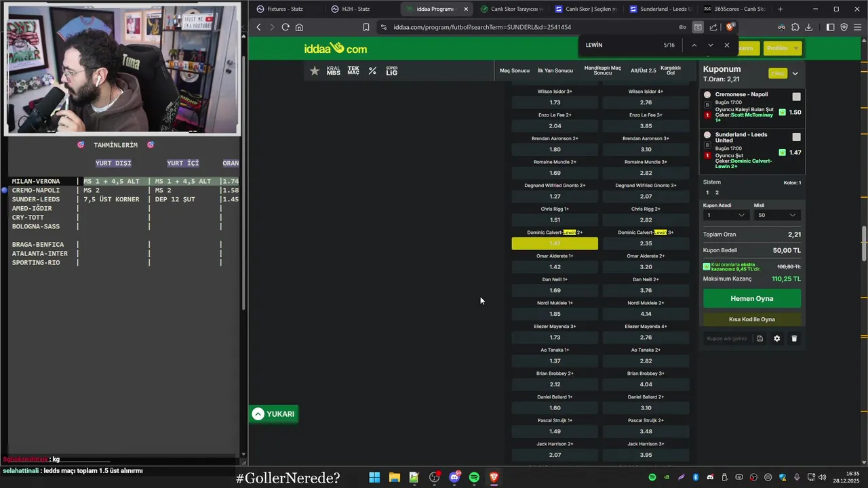Image resolution: width=868 pixels, height=488 pixels.
Task: Switch to the 365Scores browser tab
Action: tap(734, 9)
